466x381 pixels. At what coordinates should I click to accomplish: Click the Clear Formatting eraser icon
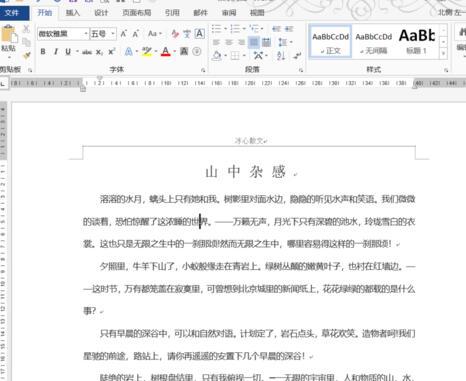[175, 34]
